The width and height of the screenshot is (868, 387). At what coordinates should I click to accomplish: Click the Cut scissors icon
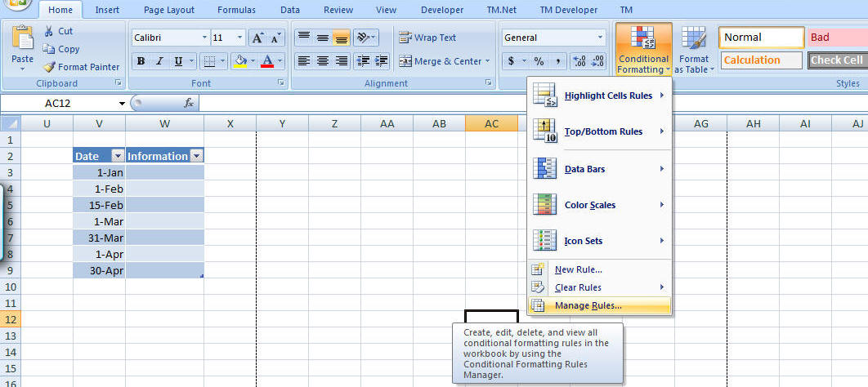coord(49,31)
